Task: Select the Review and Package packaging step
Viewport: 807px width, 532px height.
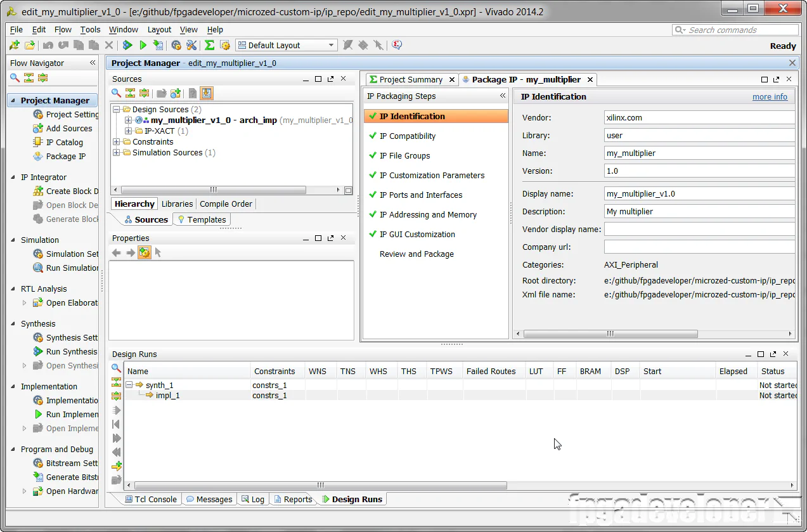Action: click(x=416, y=254)
